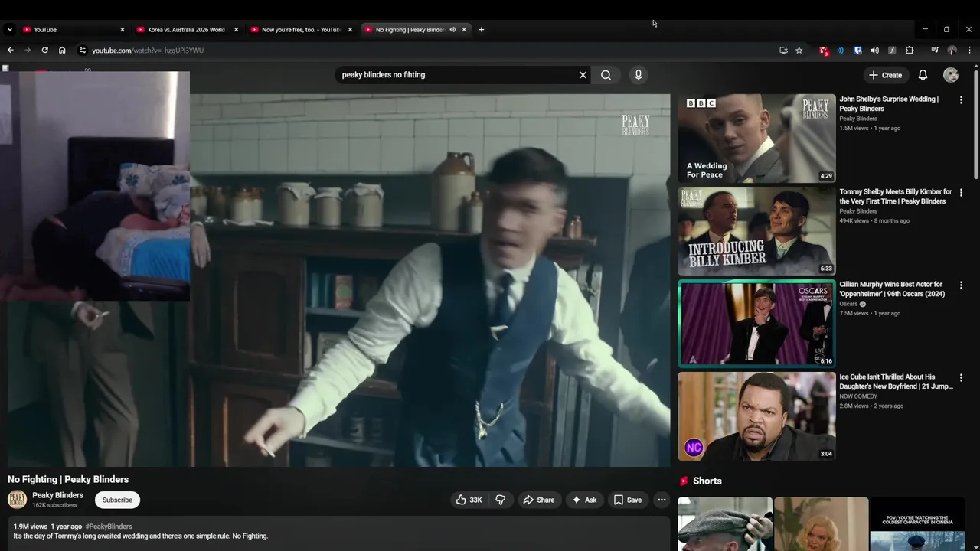
Task: Open media controls icon in toolbar
Action: coord(935,50)
